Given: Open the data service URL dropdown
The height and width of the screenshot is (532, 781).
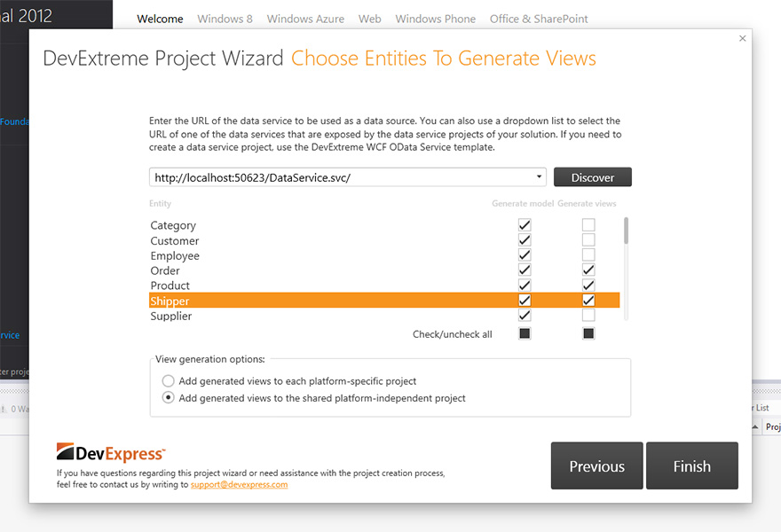Looking at the screenshot, I should click(x=539, y=176).
